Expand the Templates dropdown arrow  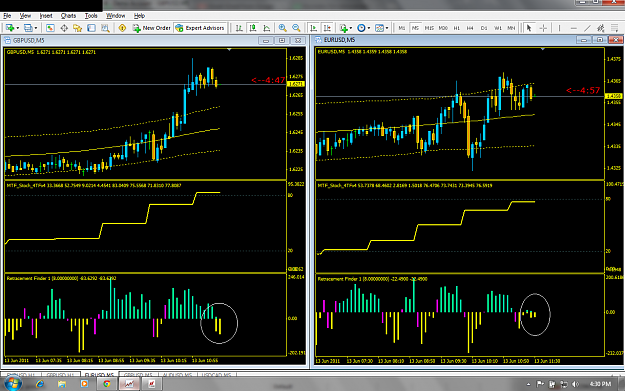(387, 28)
